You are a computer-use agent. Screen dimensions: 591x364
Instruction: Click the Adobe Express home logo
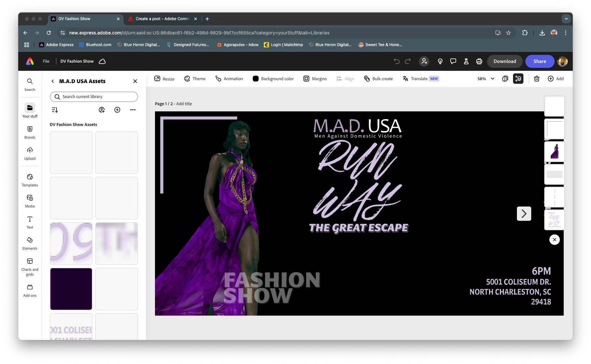pyautogui.click(x=30, y=61)
